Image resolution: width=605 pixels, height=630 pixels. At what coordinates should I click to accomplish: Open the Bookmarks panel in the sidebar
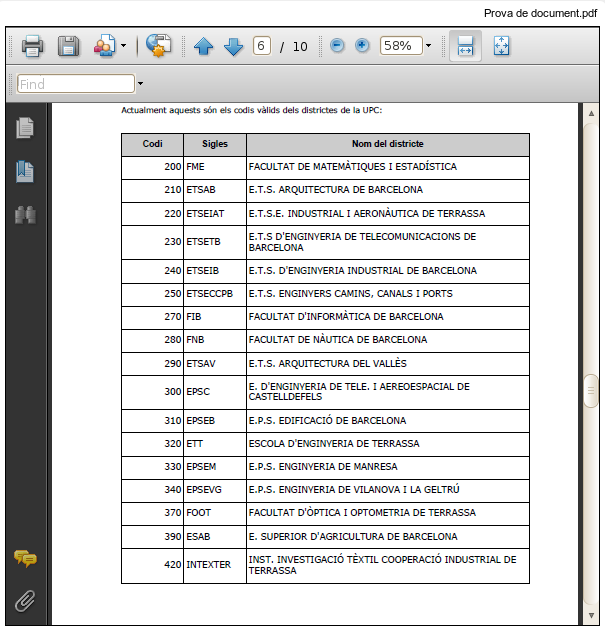click(25, 171)
